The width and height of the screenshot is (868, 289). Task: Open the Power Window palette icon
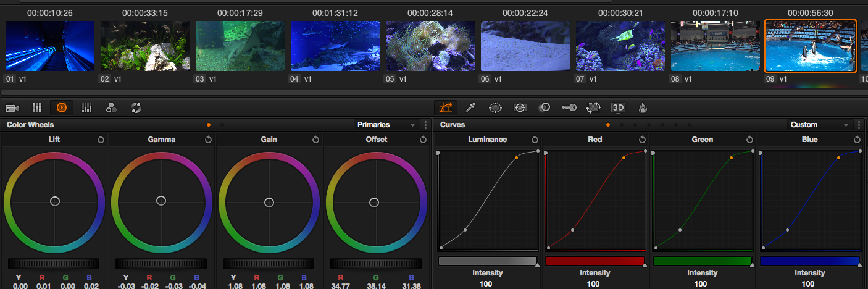495,107
